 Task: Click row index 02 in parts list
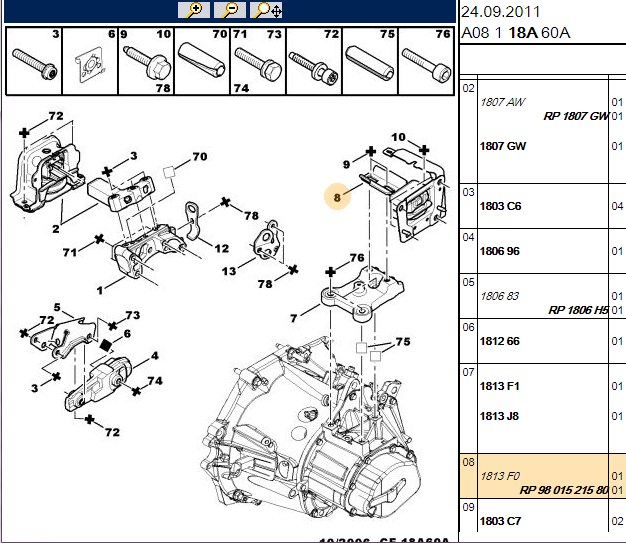click(x=468, y=88)
